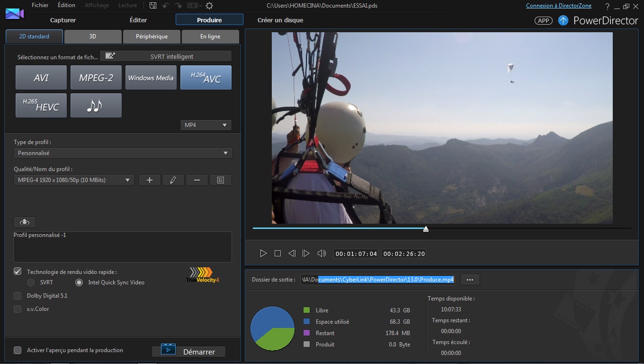The image size is (644, 364).
Task: Enable the Dolby Digital 5.1 checkbox
Action: (18, 296)
